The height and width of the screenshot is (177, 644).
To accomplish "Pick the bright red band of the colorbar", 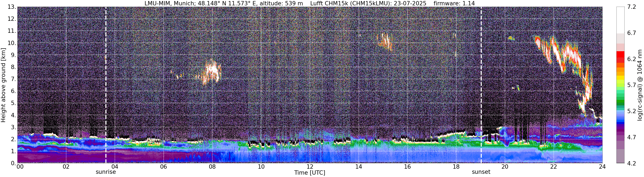I will coord(620,54).
